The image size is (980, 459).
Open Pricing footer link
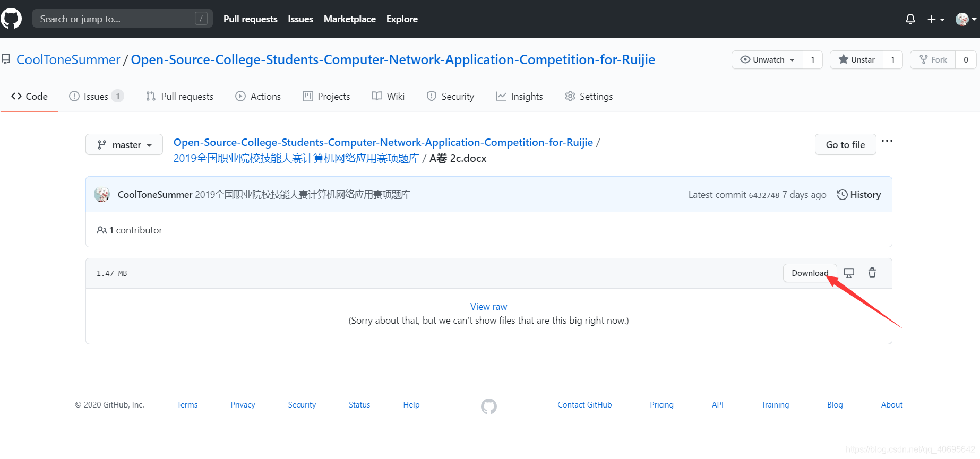click(661, 405)
